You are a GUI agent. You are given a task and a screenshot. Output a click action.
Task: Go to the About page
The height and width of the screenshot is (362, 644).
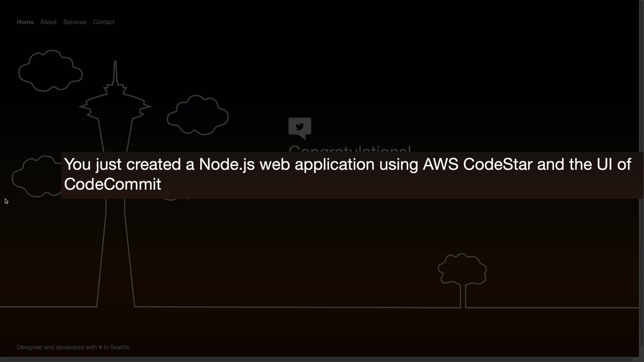48,22
